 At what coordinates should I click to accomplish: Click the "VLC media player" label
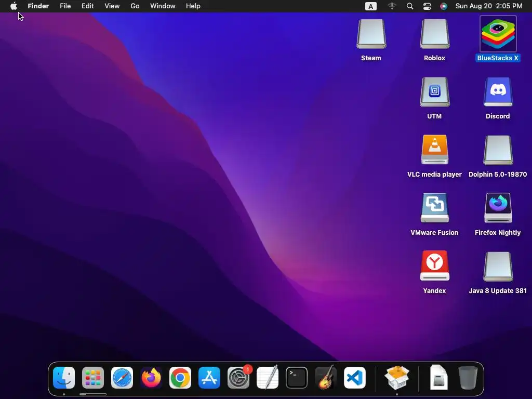435,175
